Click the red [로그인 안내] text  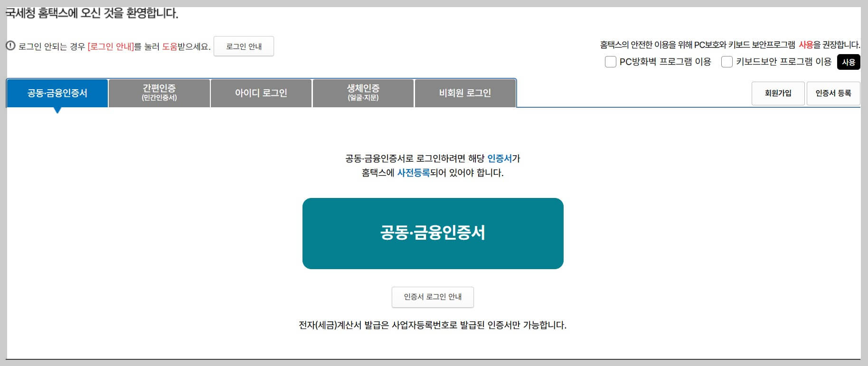(x=111, y=47)
